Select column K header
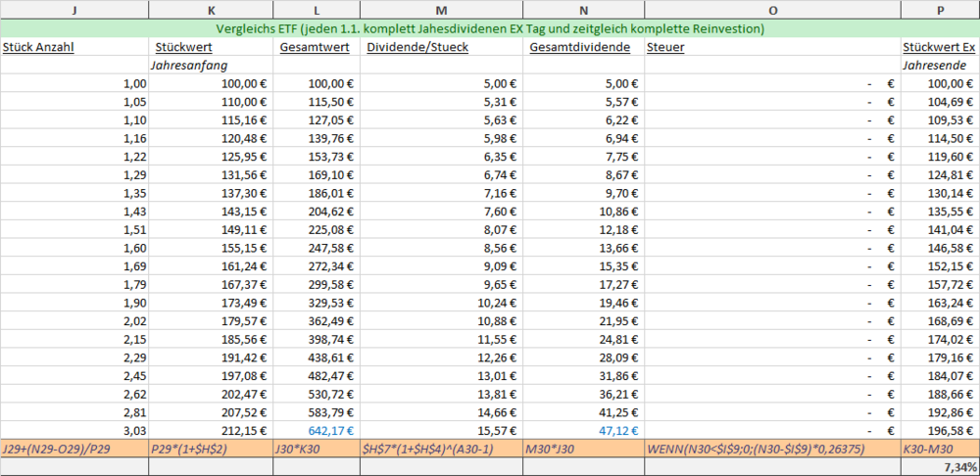 pyautogui.click(x=211, y=10)
